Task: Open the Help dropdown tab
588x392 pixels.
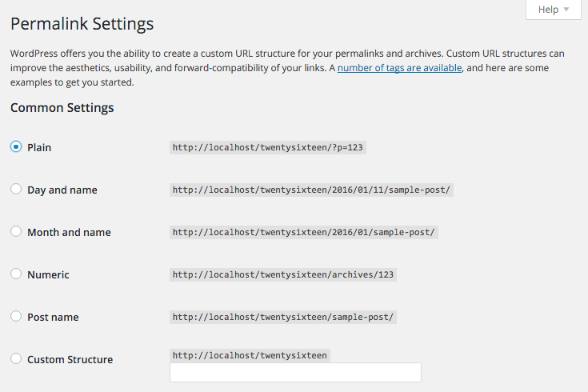Action: 553,10
